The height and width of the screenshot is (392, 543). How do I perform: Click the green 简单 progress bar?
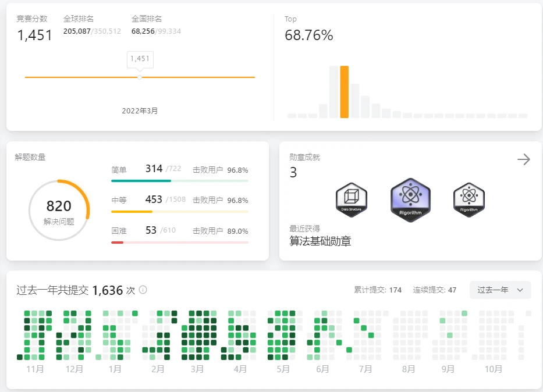click(x=141, y=181)
